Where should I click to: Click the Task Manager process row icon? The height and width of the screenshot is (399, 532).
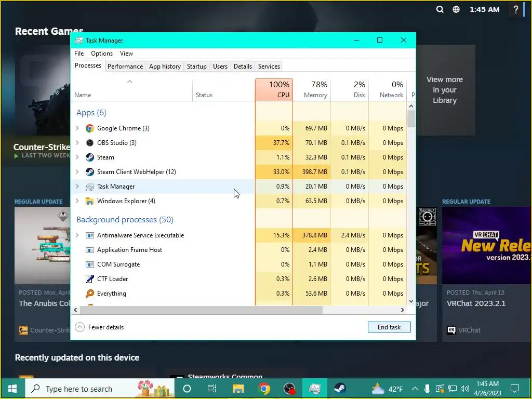coord(89,187)
